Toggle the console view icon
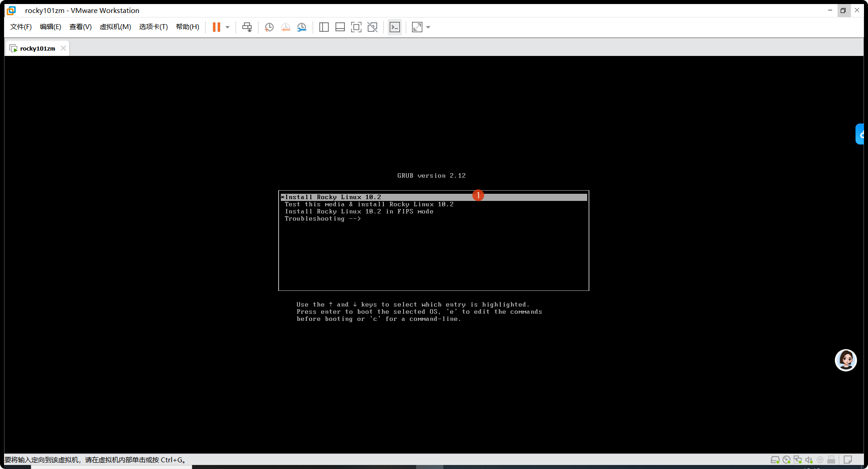This screenshot has width=868, height=469. click(x=395, y=27)
